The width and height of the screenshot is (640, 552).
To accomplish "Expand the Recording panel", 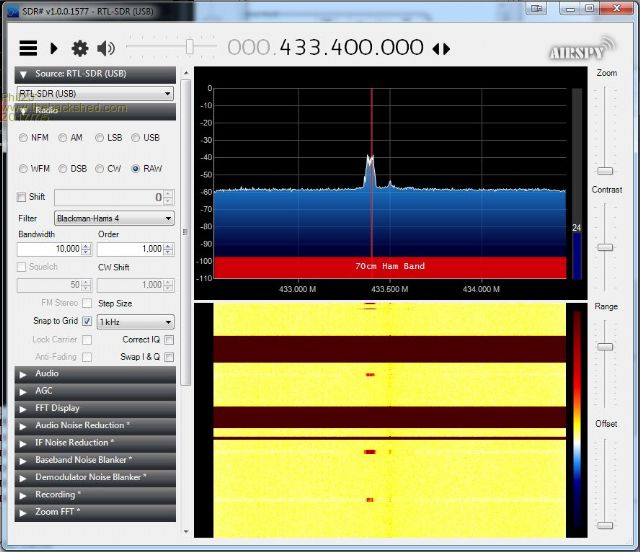I will click(x=95, y=495).
